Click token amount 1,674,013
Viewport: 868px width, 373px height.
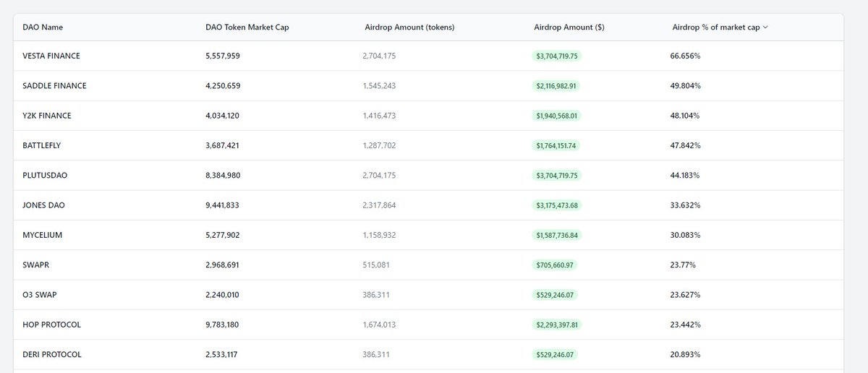[379, 325]
